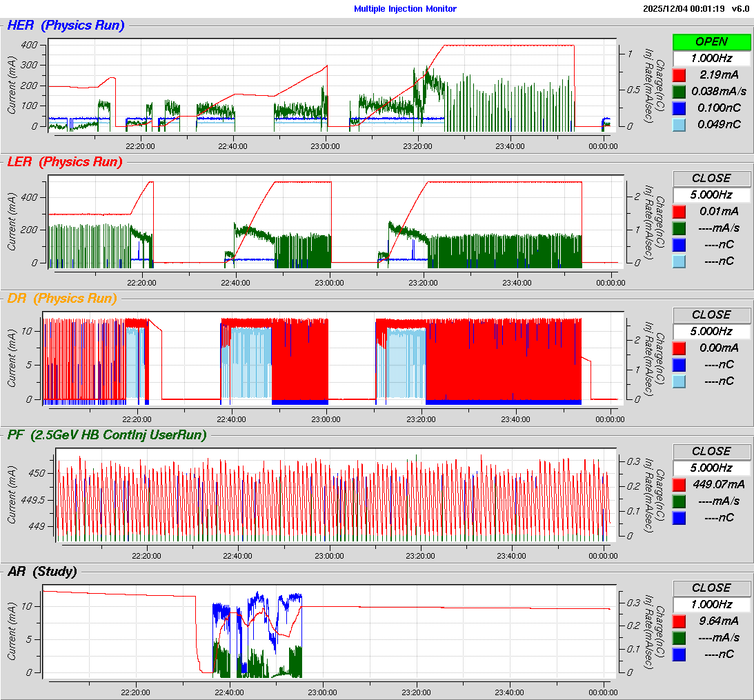Select the HER red current legend swatch
This screenshot has width=754, height=700.
(679, 74)
